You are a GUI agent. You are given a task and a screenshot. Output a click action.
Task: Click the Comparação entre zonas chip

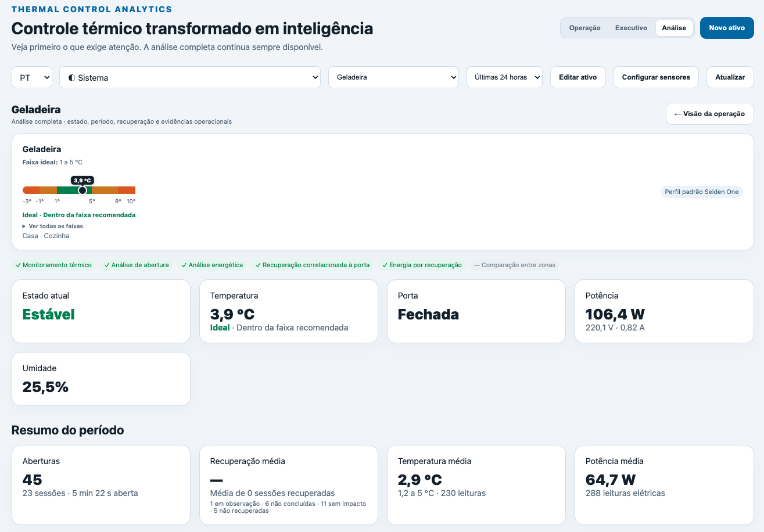(515, 265)
